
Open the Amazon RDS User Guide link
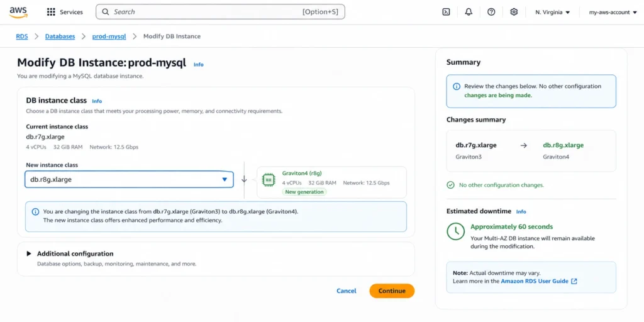pyautogui.click(x=535, y=281)
